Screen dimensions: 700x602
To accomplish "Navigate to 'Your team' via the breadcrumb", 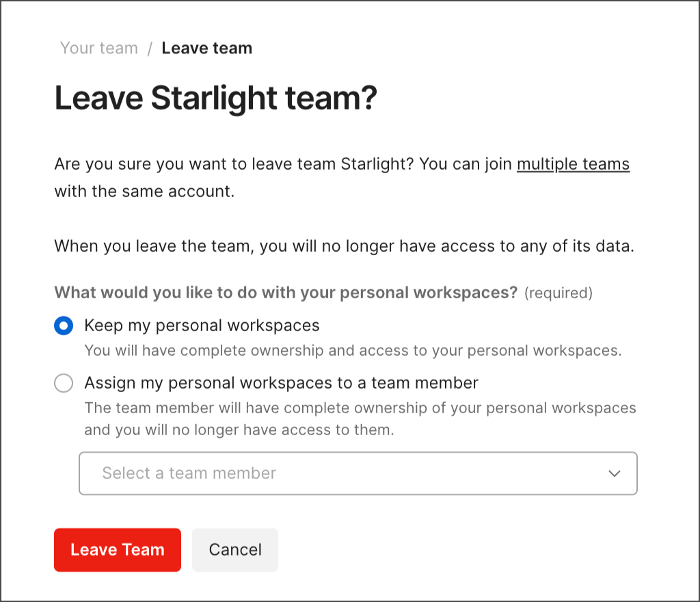I will 98,47.
